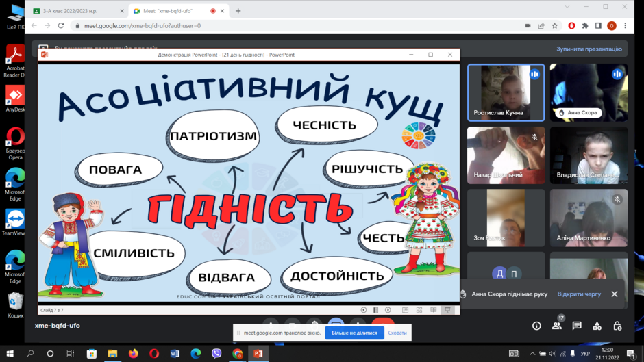Open volume control in system tray

tap(552, 353)
